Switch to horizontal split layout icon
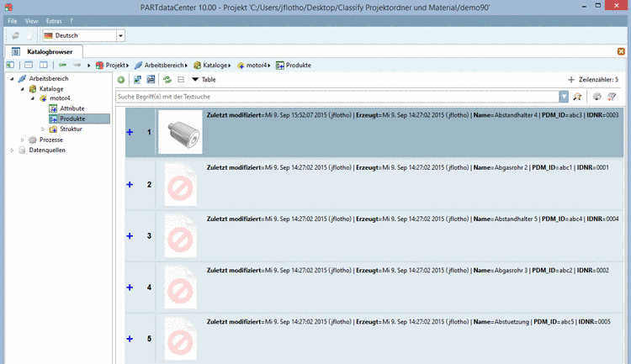Viewport: 631px width, 364px height. pos(29,65)
